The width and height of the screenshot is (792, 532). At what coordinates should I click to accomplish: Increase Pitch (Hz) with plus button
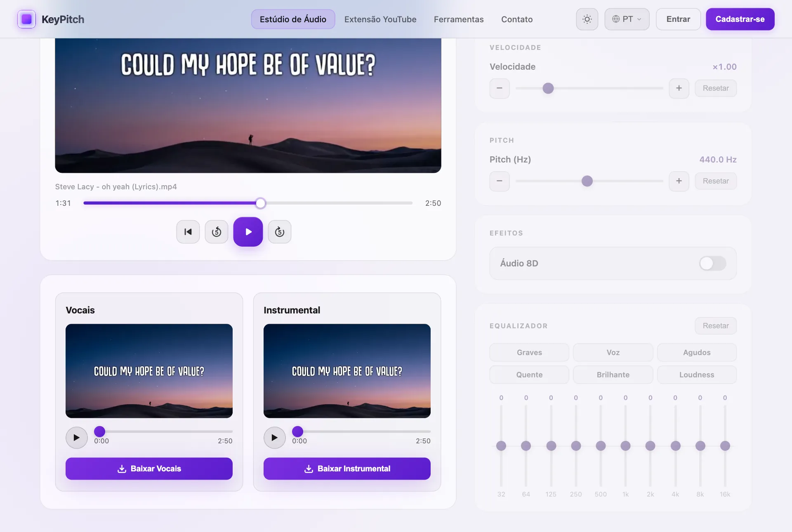pyautogui.click(x=679, y=181)
